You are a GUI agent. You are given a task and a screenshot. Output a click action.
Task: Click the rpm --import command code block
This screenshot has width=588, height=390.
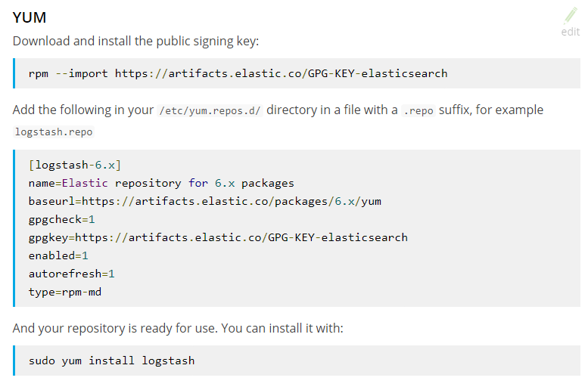(297, 73)
